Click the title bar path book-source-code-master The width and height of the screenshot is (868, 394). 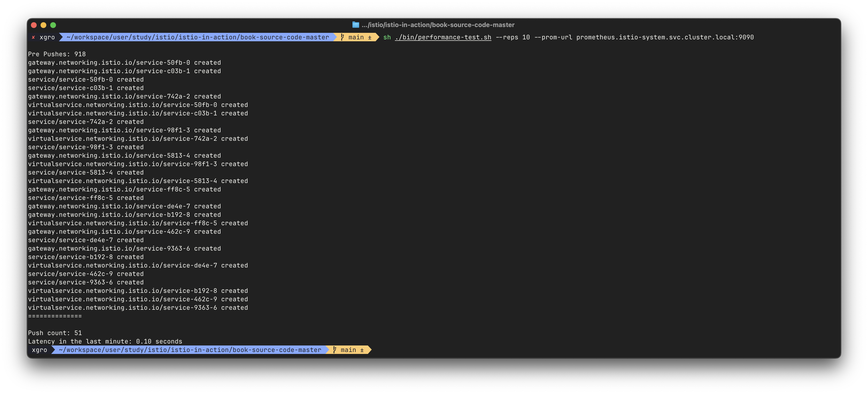coord(438,25)
